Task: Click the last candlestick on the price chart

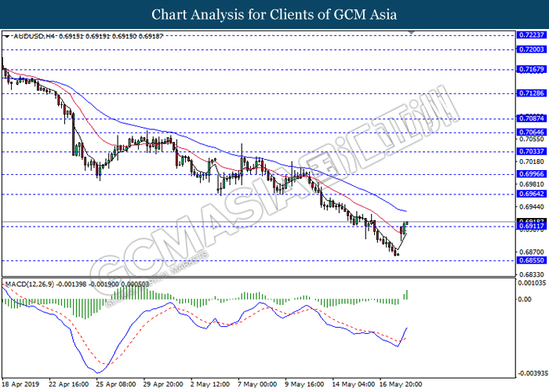Action: point(407,225)
